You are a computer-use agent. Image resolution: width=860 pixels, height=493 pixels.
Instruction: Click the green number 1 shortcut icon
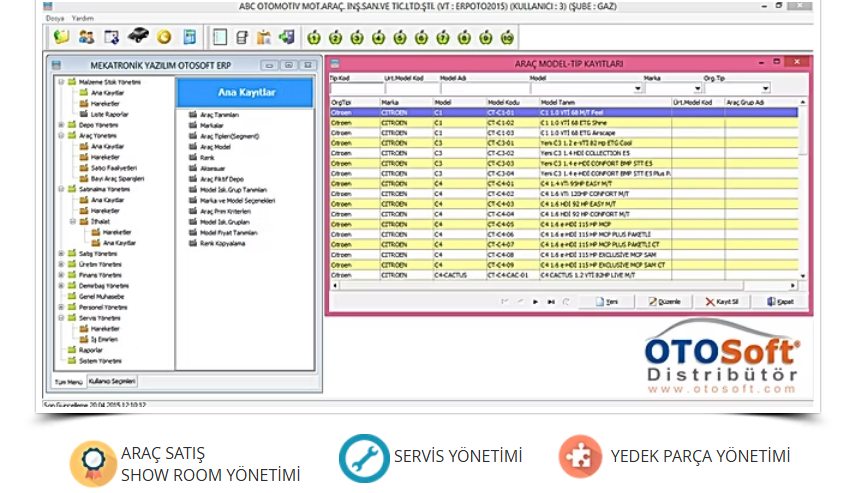tap(312, 38)
